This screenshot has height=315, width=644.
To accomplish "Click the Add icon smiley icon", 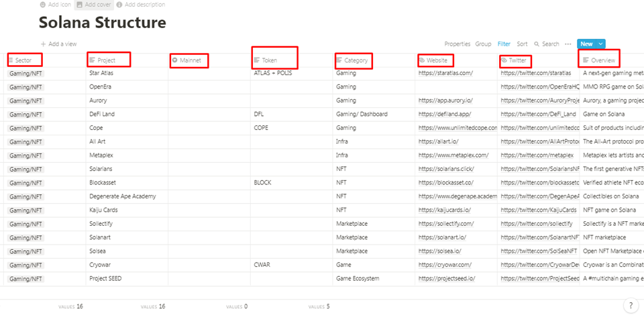I will (x=43, y=5).
